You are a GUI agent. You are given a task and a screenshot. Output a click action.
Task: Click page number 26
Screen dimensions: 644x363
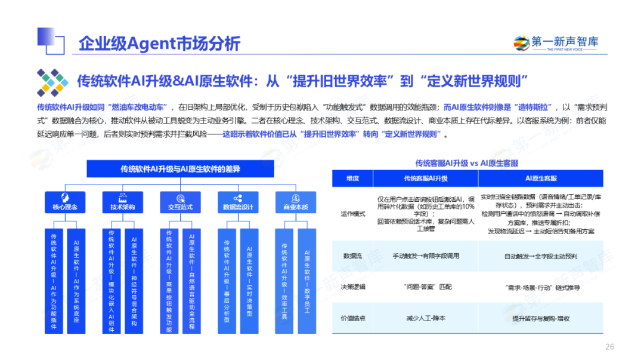(609, 346)
